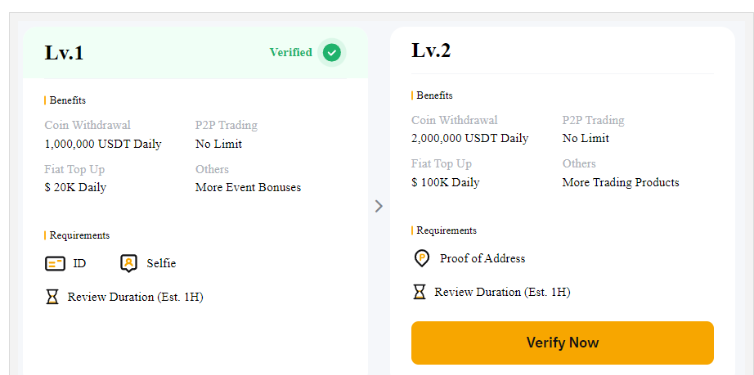Click '1,000,000 USDT Daily' value
This screenshot has height=375, width=754.
[103, 144]
